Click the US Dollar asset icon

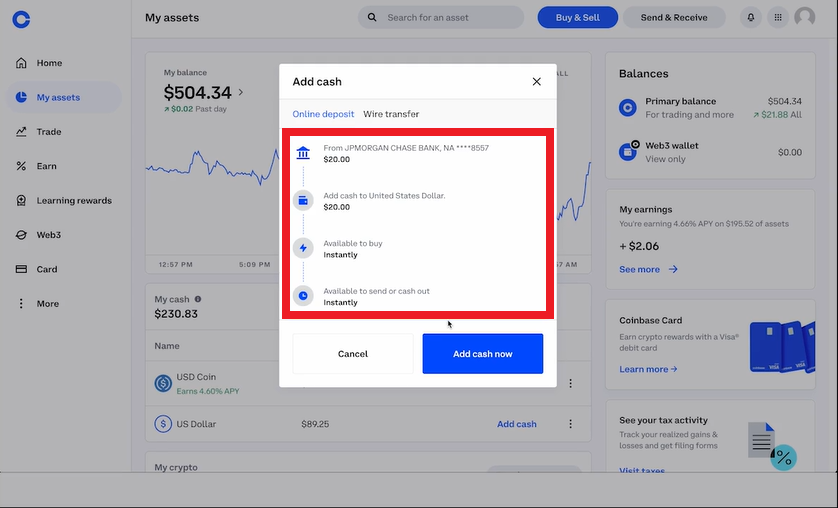(163, 424)
